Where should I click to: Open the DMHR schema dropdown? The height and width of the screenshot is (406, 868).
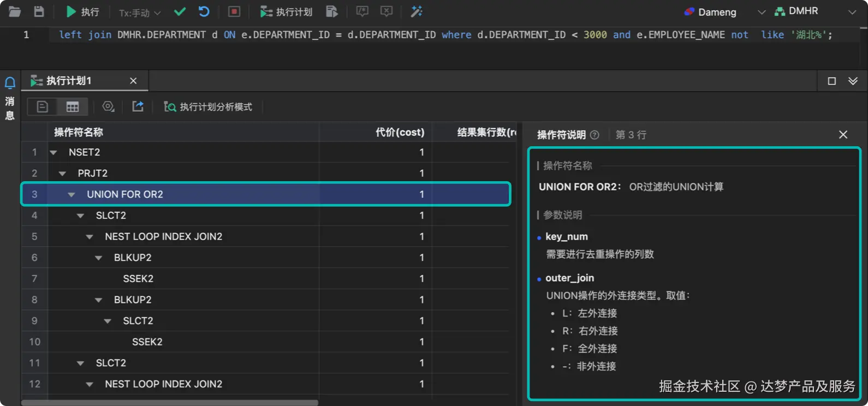[x=815, y=11]
